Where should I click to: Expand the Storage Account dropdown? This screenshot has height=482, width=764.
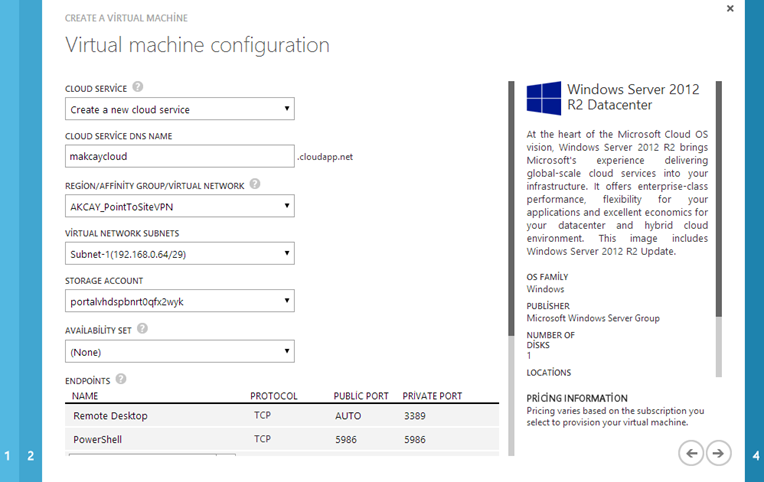pyautogui.click(x=180, y=301)
